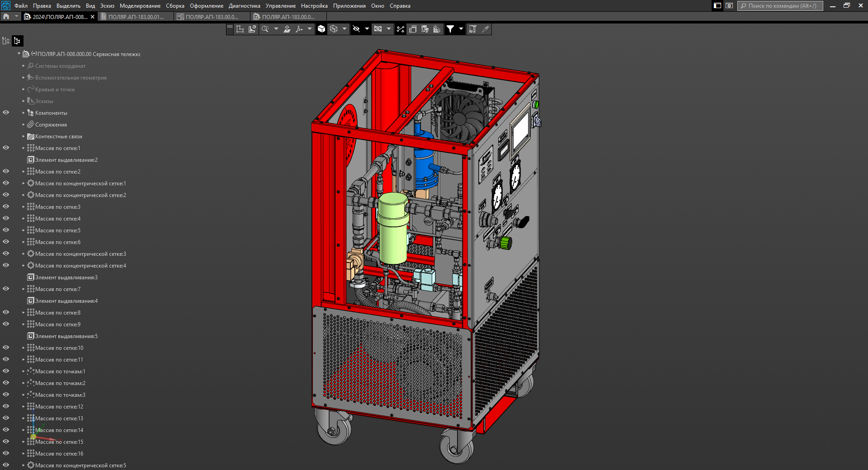Click the filter funnel icon
Image resolution: width=868 pixels, height=470 pixels.
pos(450,29)
